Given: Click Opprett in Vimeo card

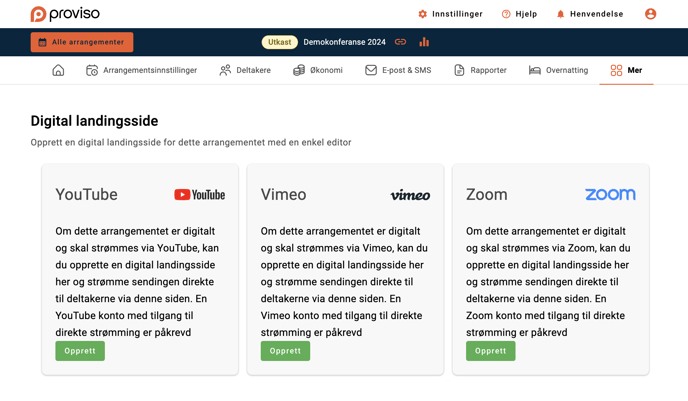Looking at the screenshot, I should pyautogui.click(x=285, y=351).
